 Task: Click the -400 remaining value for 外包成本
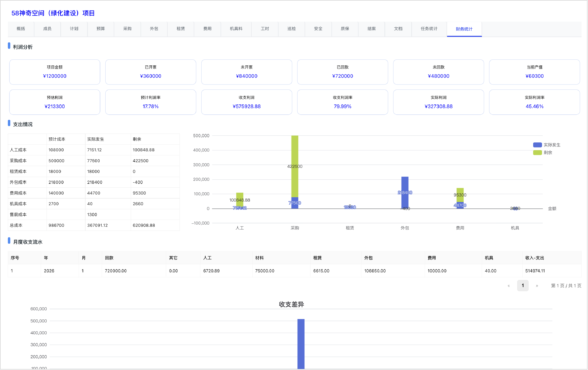point(138,182)
